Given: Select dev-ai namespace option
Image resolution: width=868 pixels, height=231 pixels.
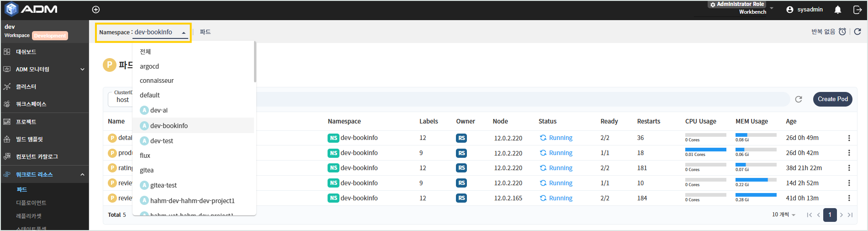Looking at the screenshot, I should click(194, 110).
